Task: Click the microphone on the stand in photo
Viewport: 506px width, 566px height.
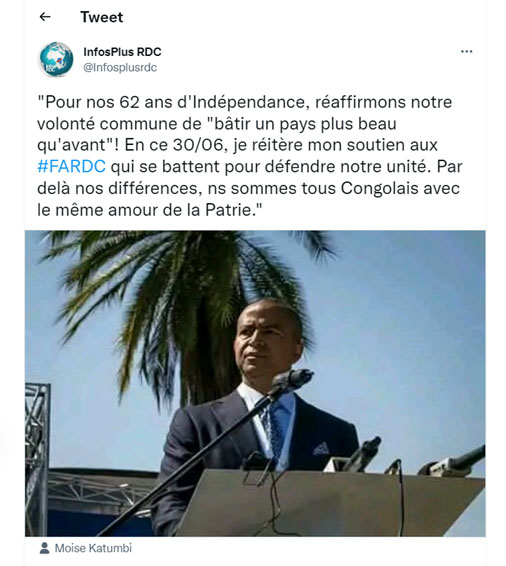Action: pos(292,381)
